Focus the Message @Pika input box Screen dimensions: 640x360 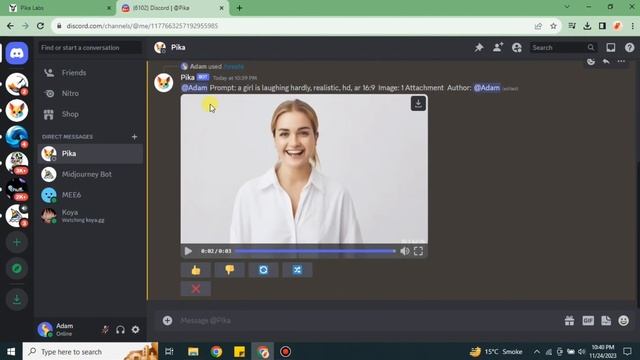[367, 320]
